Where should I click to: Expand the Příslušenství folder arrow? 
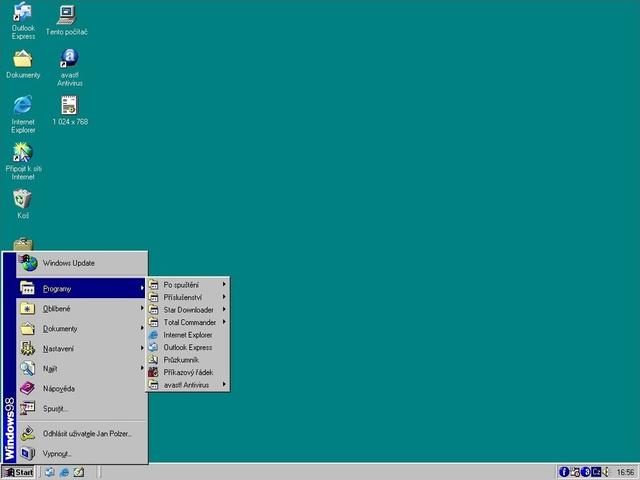pos(224,297)
